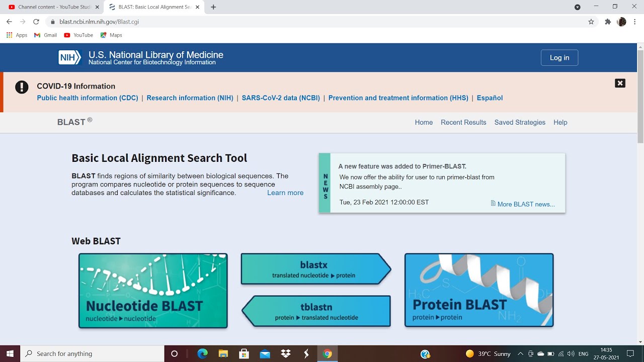Open the Chrome extensions puzzle icon
This screenshot has width=644, height=362.
click(x=608, y=22)
